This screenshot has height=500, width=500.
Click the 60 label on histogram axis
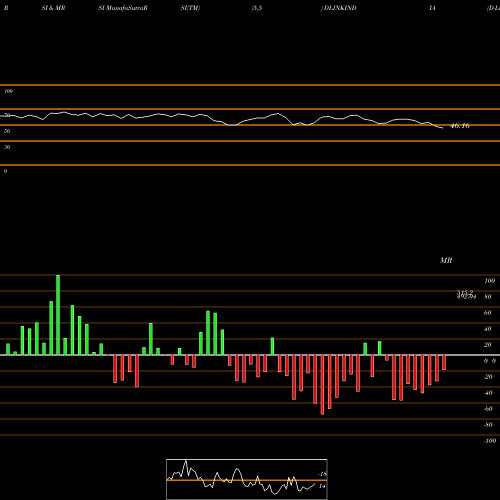[x=487, y=313]
